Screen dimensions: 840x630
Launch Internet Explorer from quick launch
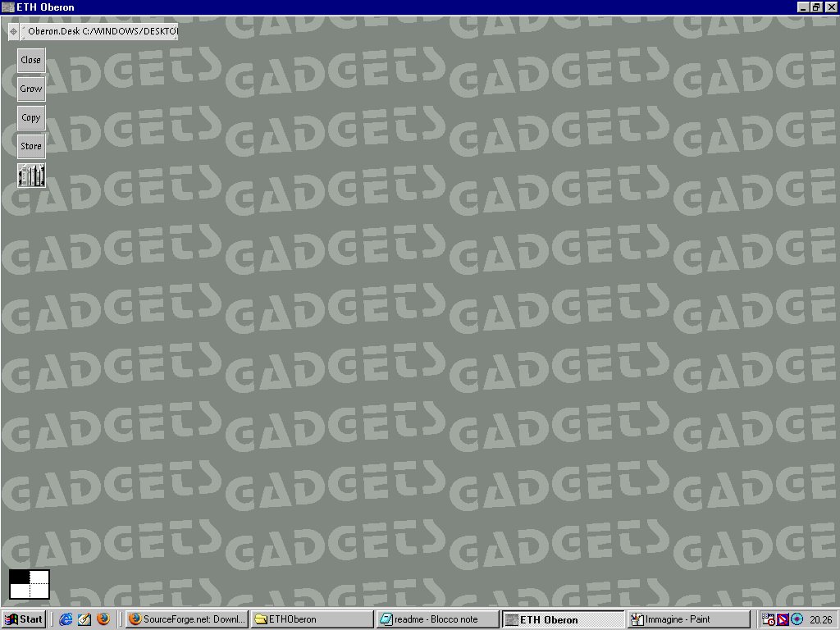click(x=66, y=619)
